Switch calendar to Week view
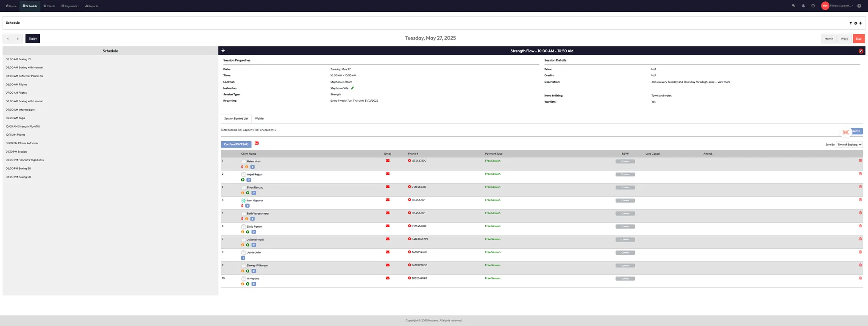 (x=844, y=39)
